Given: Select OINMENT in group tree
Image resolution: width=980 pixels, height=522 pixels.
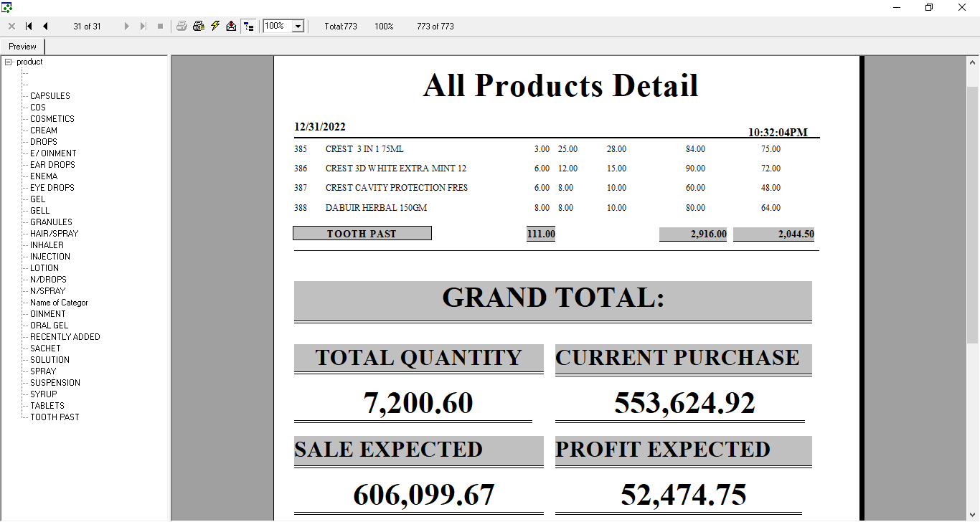Looking at the screenshot, I should (48, 314).
